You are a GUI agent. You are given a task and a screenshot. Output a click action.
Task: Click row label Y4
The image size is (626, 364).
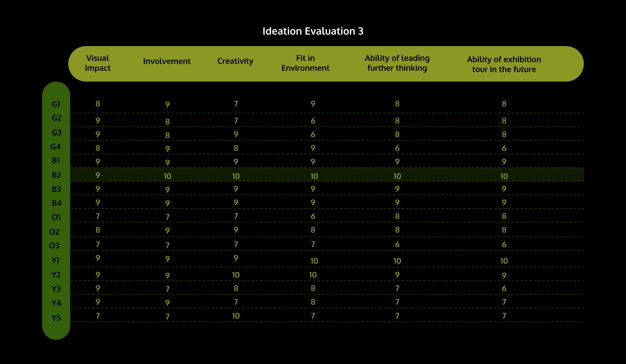click(56, 303)
